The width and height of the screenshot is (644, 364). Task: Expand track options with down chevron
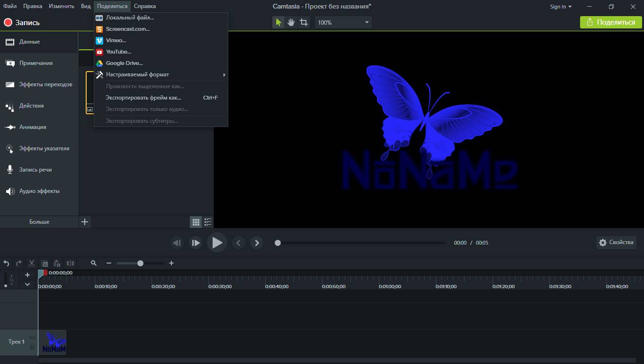click(27, 284)
